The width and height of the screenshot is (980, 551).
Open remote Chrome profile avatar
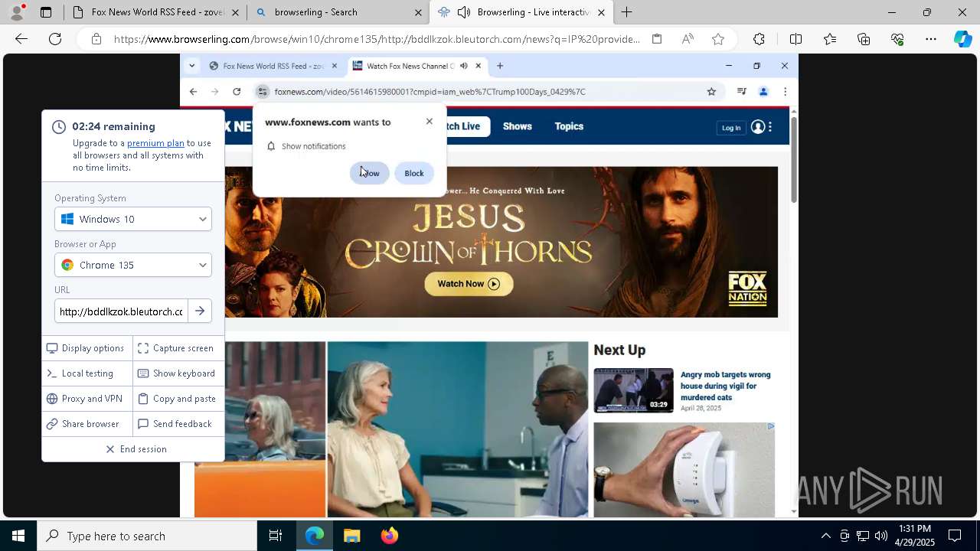pyautogui.click(x=763, y=92)
